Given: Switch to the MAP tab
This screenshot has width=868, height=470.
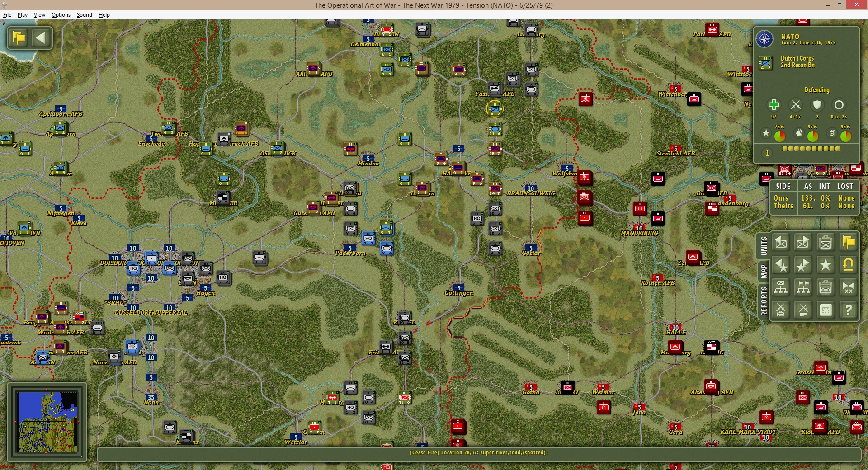Looking at the screenshot, I should pos(764,271).
